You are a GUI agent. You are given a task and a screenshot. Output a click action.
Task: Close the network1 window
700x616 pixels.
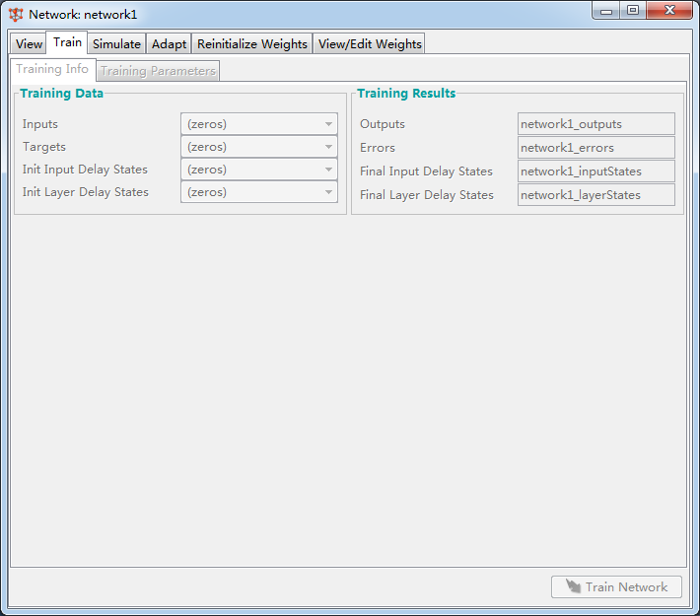669,11
